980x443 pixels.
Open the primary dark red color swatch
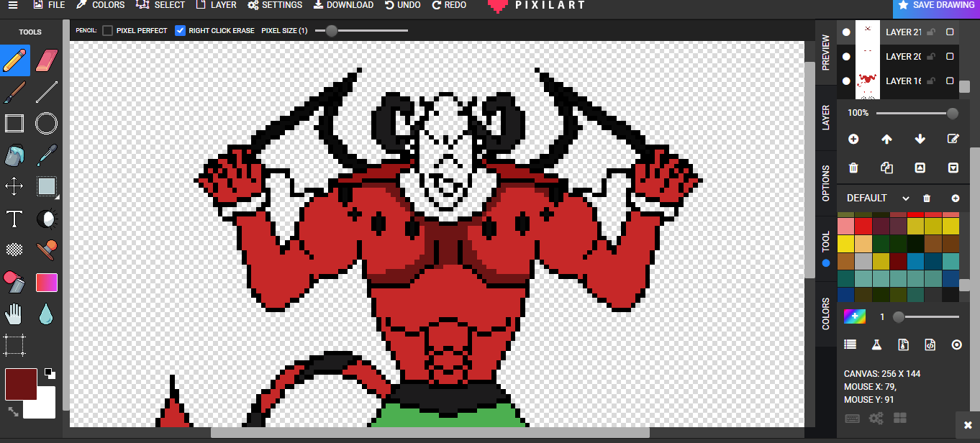(22, 384)
